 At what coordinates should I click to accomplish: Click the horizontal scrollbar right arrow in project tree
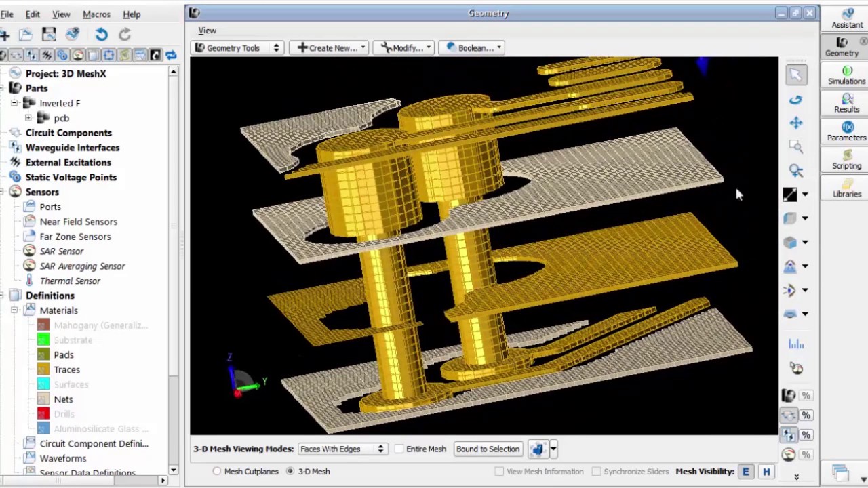tap(163, 481)
